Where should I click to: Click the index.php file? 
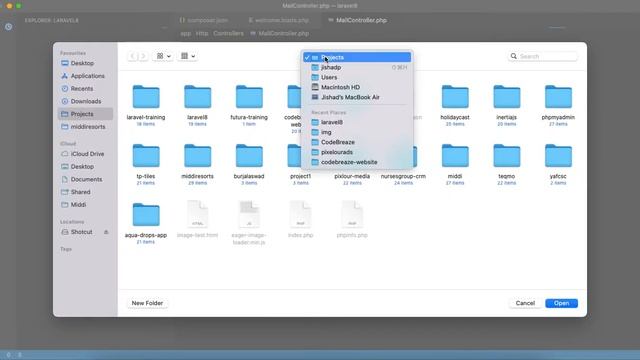[x=300, y=214]
